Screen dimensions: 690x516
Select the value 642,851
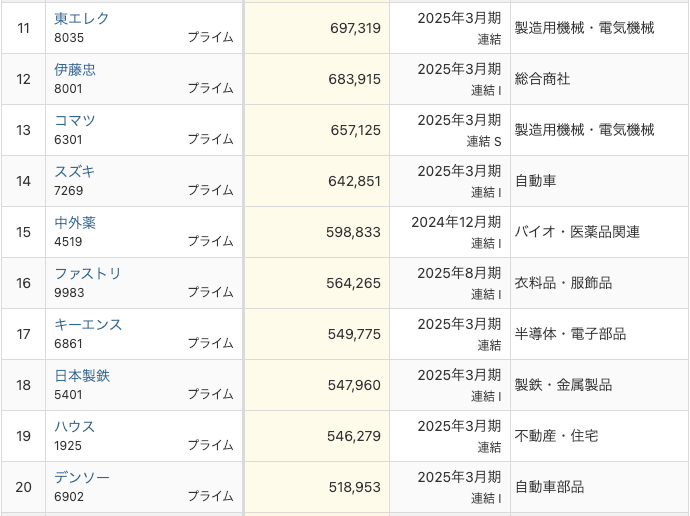point(354,181)
